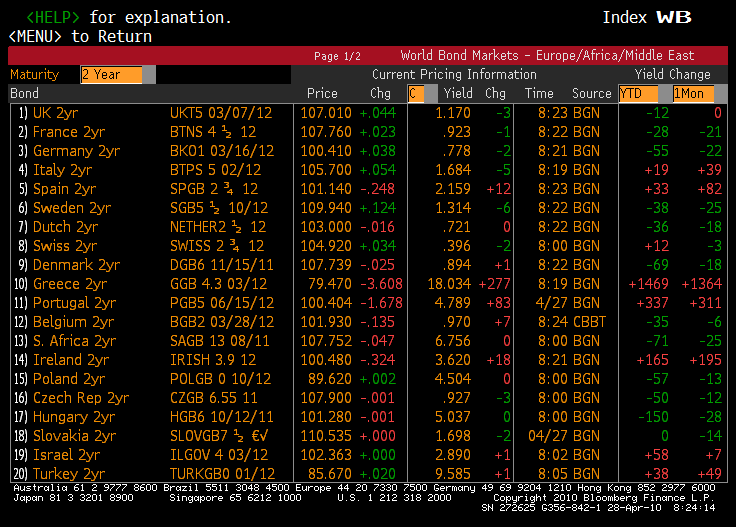Click the Index WB label
This screenshot has width=736, height=527.
coord(647,17)
